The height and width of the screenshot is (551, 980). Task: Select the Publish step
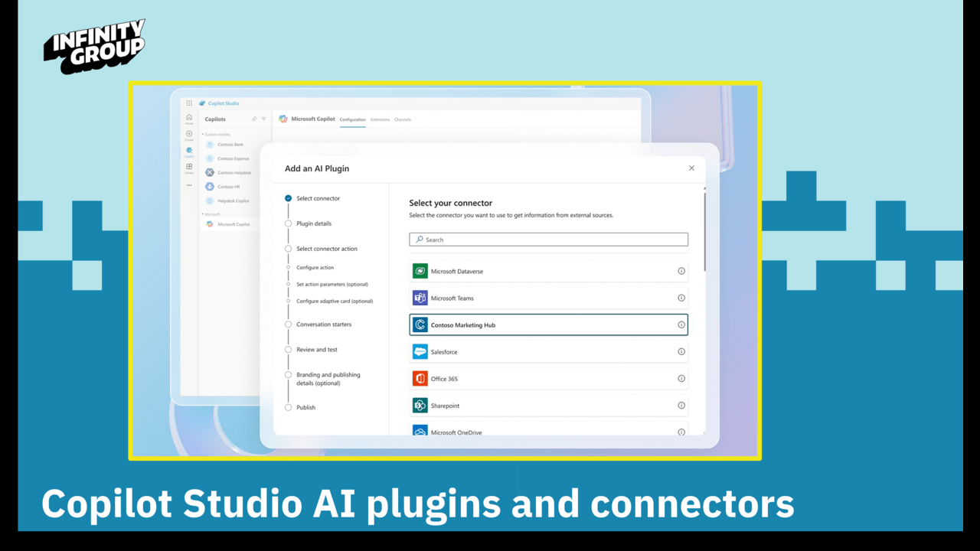[x=300, y=407]
